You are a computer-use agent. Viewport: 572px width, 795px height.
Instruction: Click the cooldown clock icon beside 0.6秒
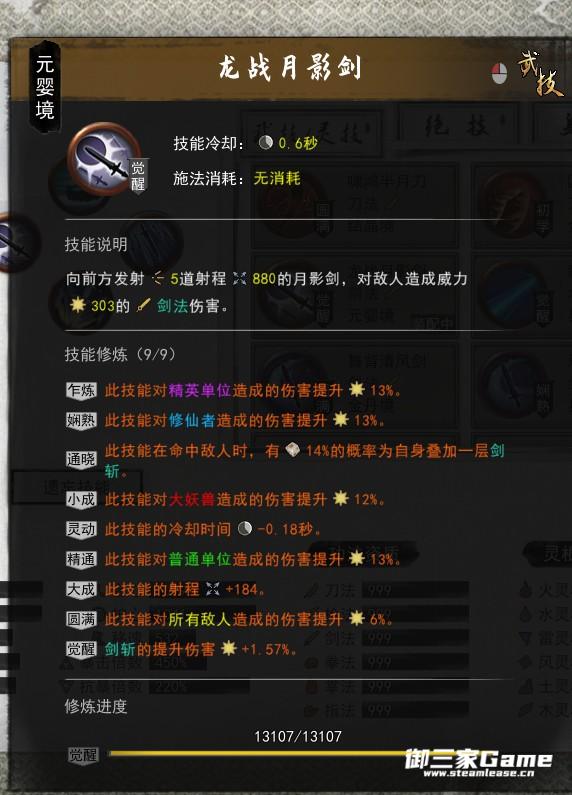coord(266,143)
